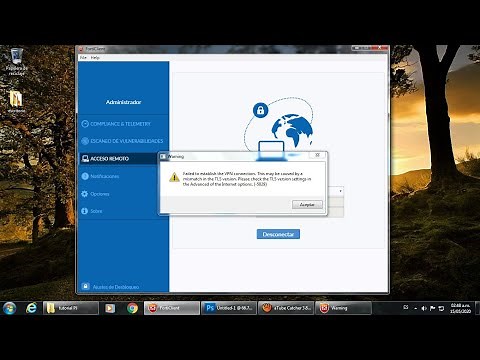Select Acceso Remoto in sidebar

123,159
